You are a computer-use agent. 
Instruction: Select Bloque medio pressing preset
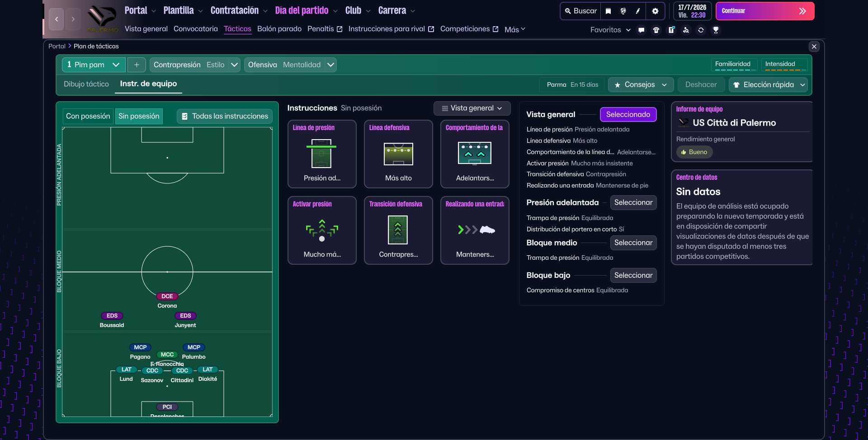click(633, 243)
